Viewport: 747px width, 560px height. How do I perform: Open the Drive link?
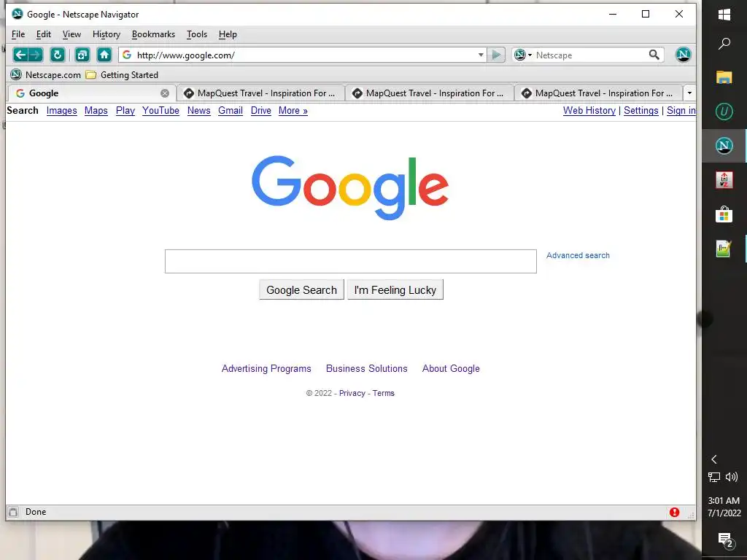point(260,111)
